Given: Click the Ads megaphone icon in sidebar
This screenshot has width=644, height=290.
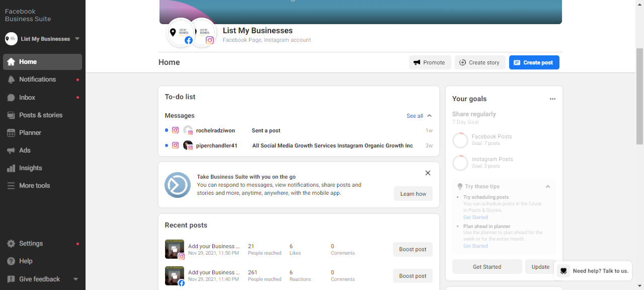Looking at the screenshot, I should click(11, 151).
